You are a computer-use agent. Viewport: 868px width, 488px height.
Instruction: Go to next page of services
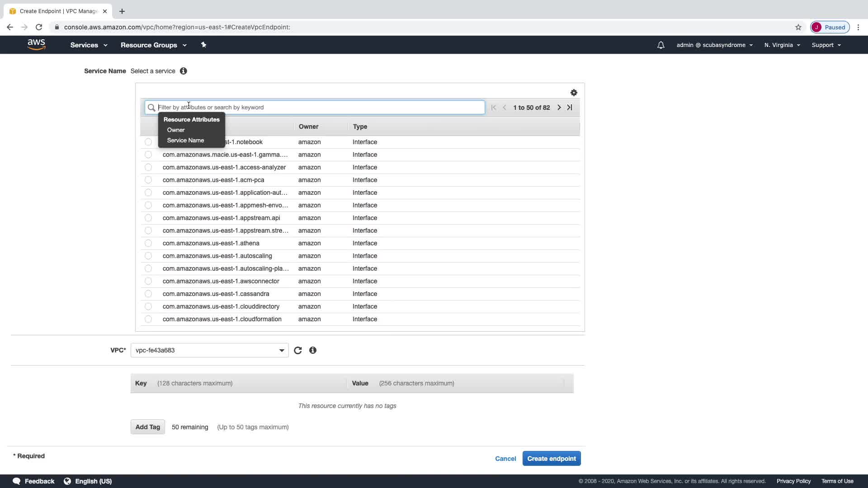coord(559,108)
